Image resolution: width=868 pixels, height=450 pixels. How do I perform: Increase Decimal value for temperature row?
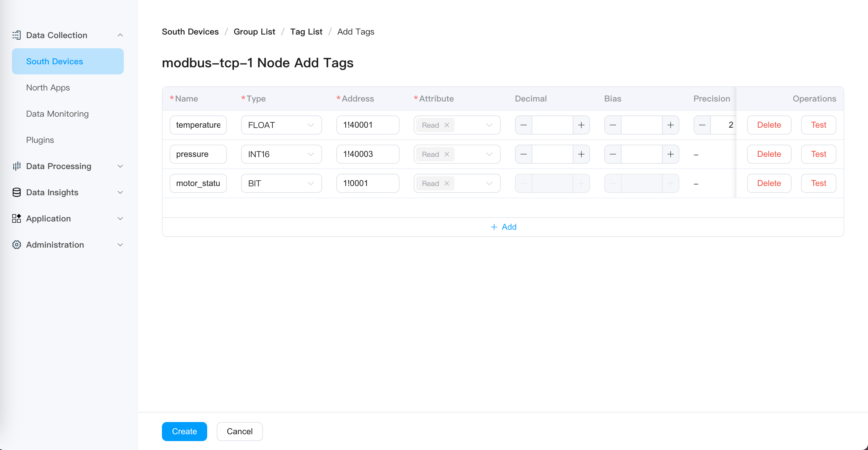tap(581, 125)
